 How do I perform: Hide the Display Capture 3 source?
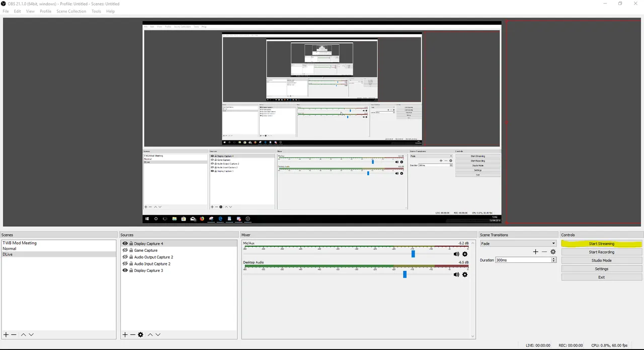[x=125, y=270]
